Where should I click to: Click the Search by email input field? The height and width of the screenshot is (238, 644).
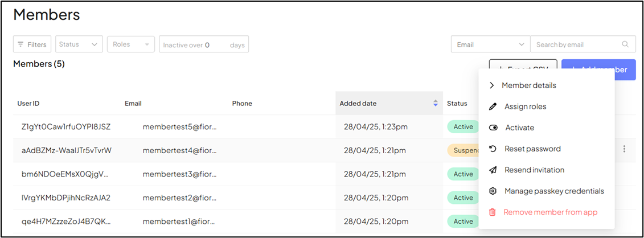pyautogui.click(x=576, y=44)
